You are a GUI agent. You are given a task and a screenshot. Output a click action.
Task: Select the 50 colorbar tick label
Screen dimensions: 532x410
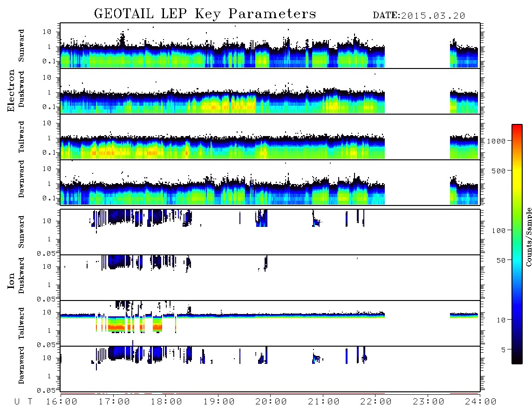tap(501, 260)
